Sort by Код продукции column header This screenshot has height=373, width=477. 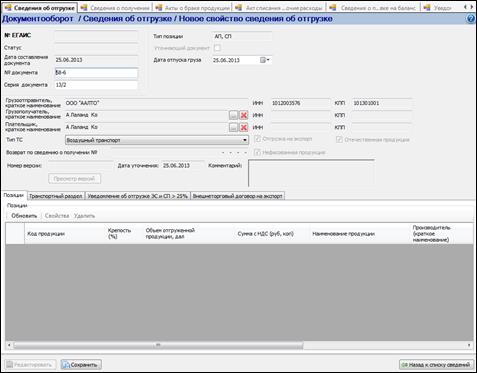click(x=65, y=234)
